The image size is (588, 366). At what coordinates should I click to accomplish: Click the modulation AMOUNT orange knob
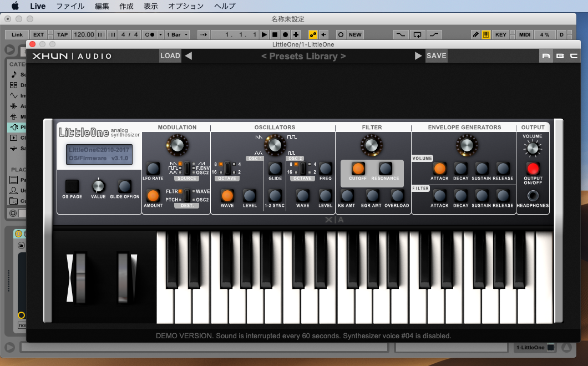tap(153, 196)
